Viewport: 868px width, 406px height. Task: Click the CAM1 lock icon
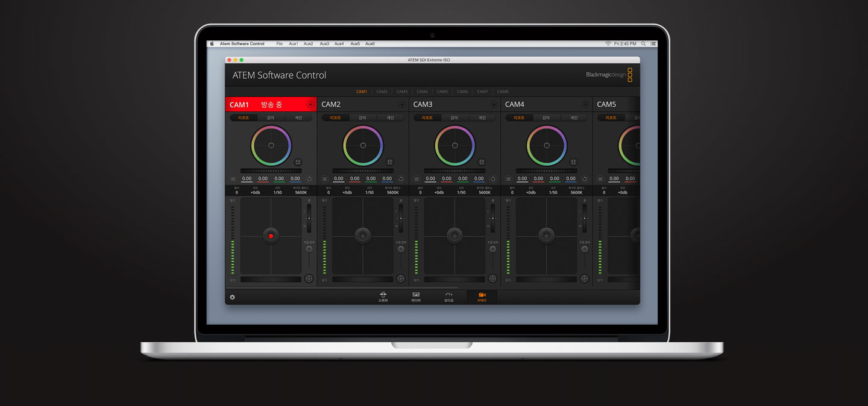tap(310, 104)
